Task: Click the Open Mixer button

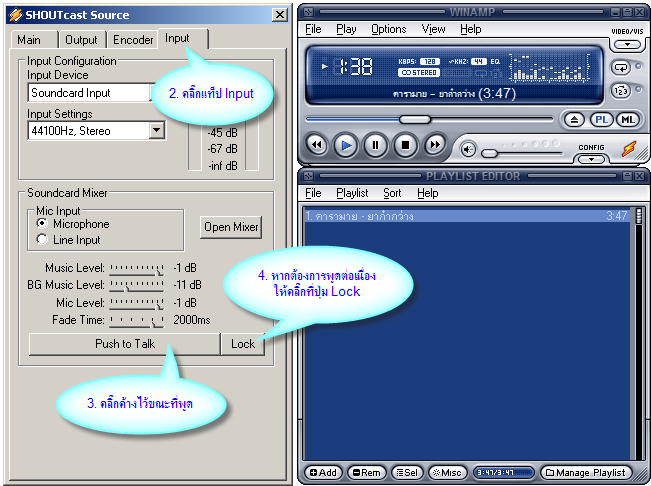Action: 231,227
